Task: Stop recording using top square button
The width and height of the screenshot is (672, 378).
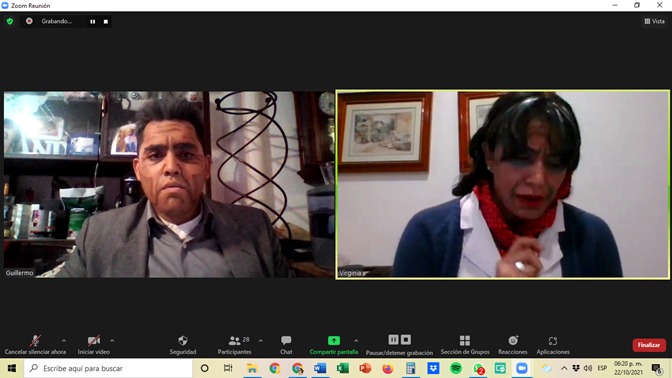Action: (x=106, y=21)
